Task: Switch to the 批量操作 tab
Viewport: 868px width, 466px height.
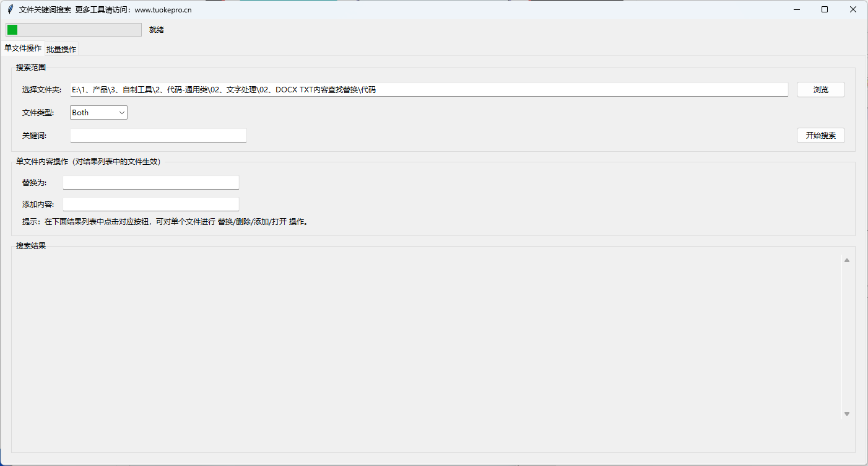Action: coord(61,49)
